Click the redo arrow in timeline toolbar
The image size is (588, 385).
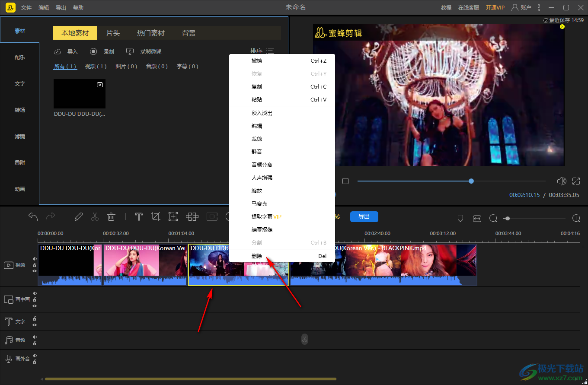pyautogui.click(x=51, y=216)
